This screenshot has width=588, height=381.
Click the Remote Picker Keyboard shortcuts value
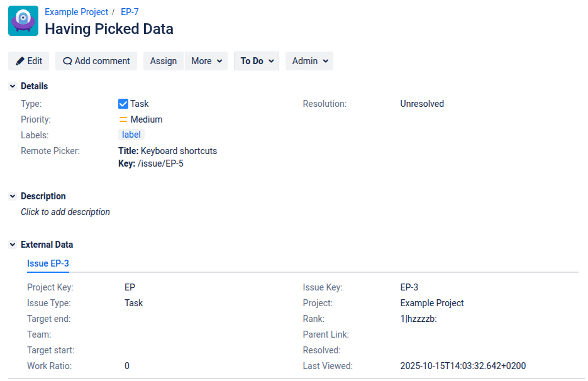pyautogui.click(x=179, y=151)
